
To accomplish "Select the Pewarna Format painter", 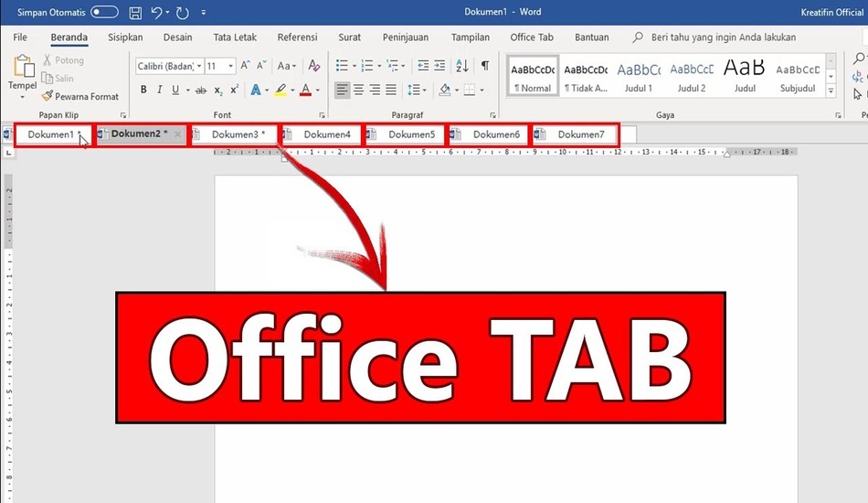I will [x=79, y=96].
